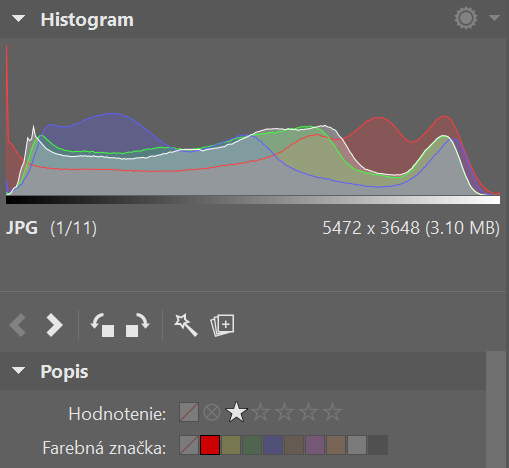Set rating to five stars
Image resolution: width=509 pixels, height=468 pixels.
(x=333, y=412)
